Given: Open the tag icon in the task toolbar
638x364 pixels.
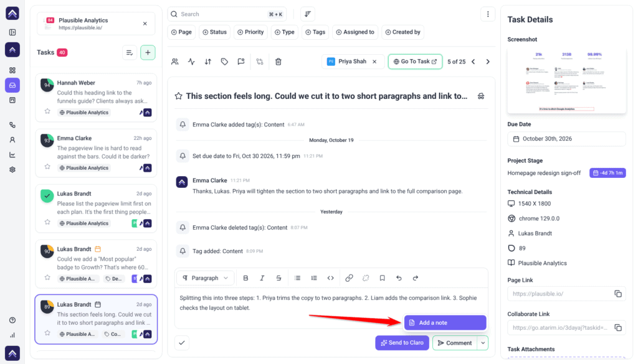Looking at the screenshot, I should pyautogui.click(x=224, y=62).
